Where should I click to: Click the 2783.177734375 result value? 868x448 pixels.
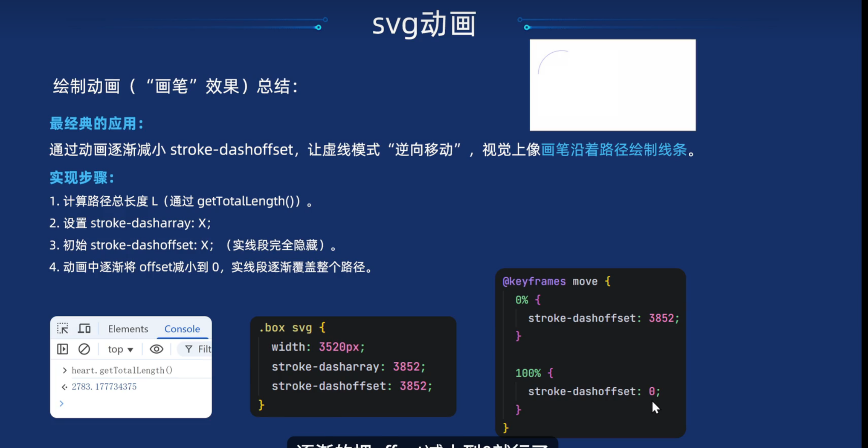[x=104, y=387]
